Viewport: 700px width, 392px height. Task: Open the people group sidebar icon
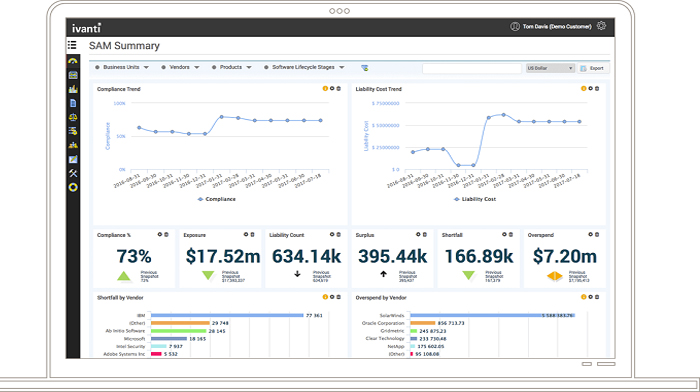(73, 145)
